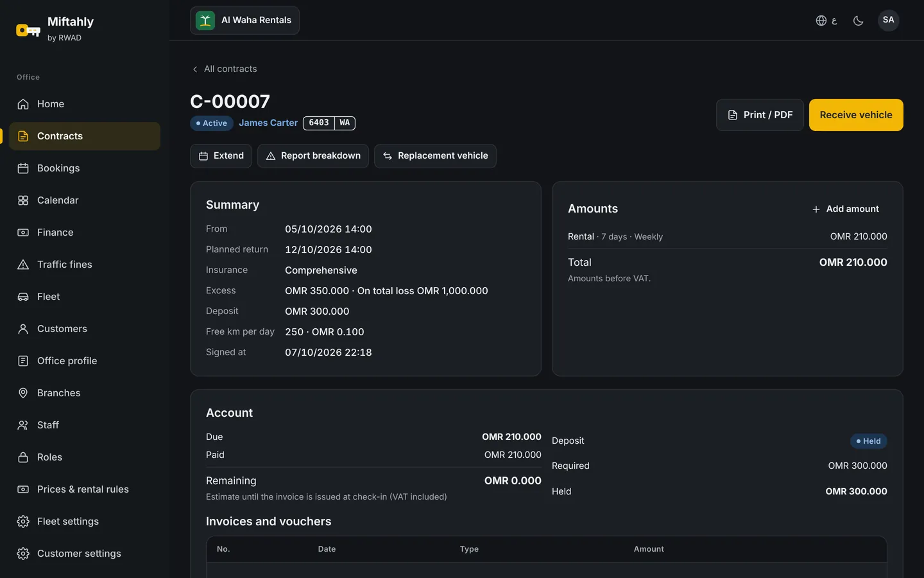
Task: Go to Bookings in the sidebar
Action: click(85, 168)
